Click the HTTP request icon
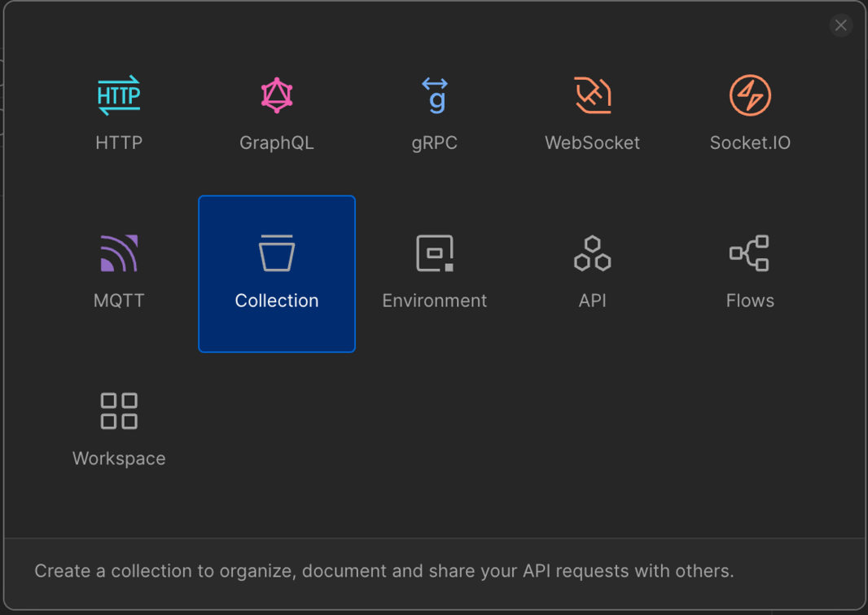The height and width of the screenshot is (615, 868). click(119, 95)
